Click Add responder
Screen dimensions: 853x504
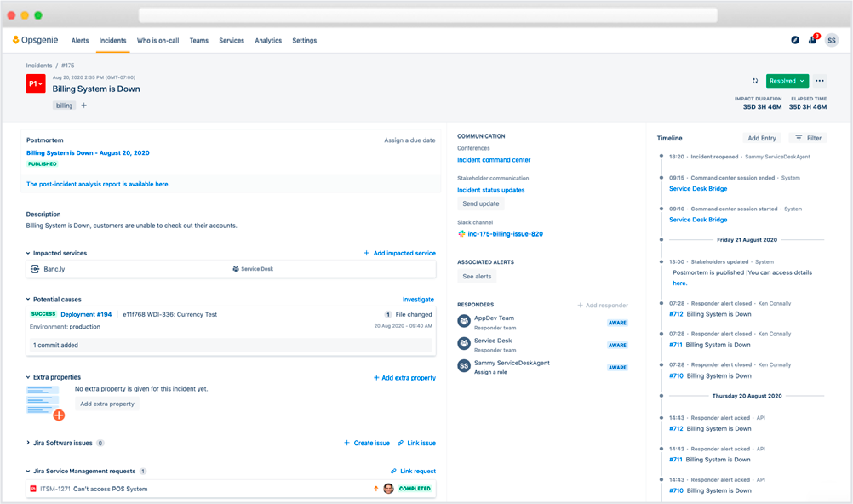point(603,306)
